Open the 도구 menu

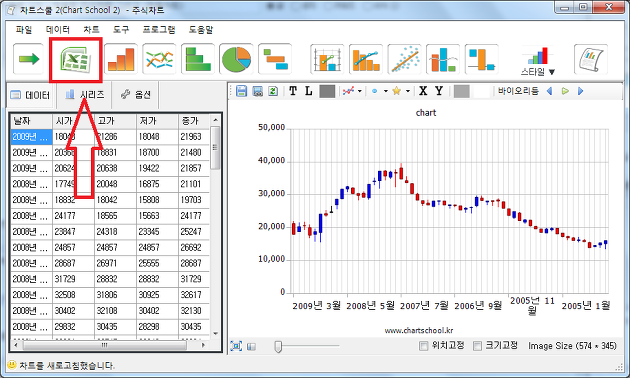[x=121, y=30]
